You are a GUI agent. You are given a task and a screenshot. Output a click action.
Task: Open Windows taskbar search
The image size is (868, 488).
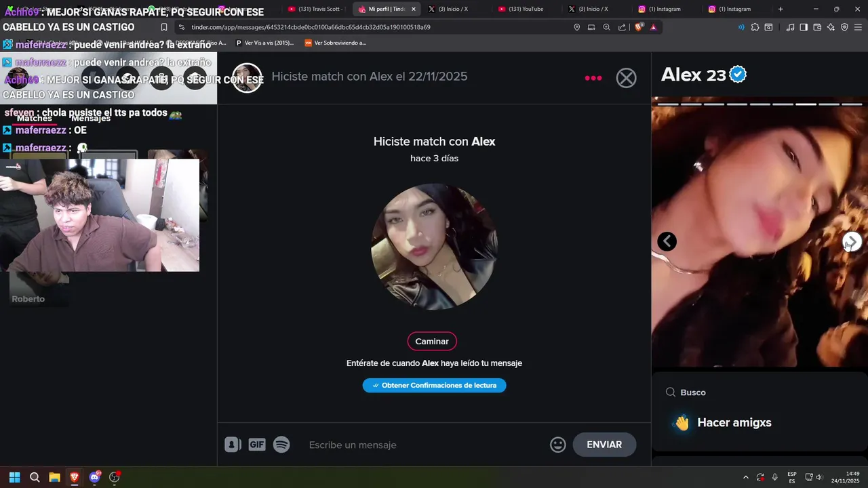pos(35,477)
